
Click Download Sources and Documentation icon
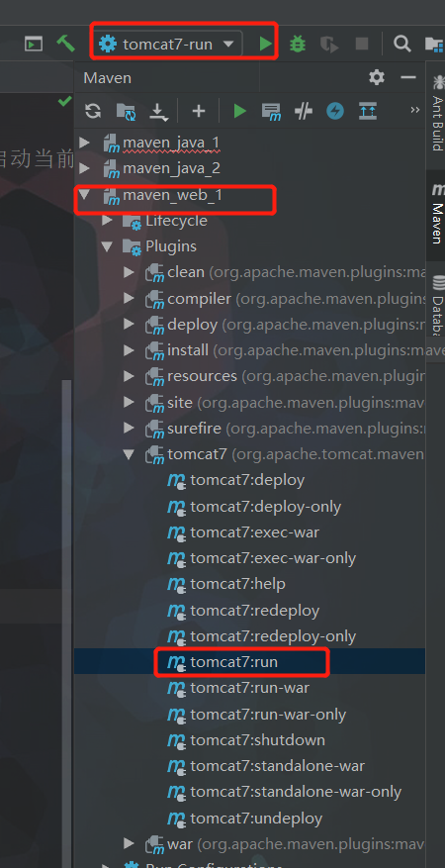point(158,111)
